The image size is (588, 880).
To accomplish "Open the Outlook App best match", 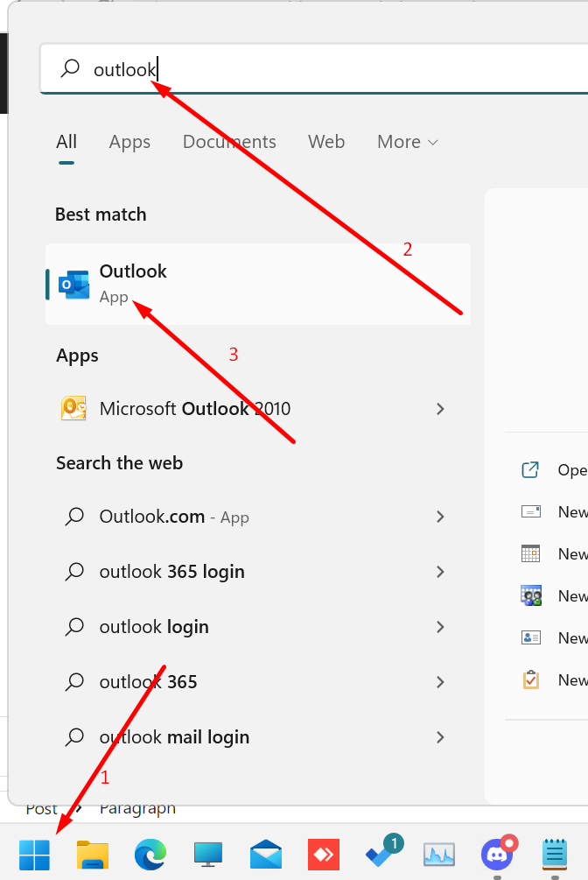I will pos(258,284).
